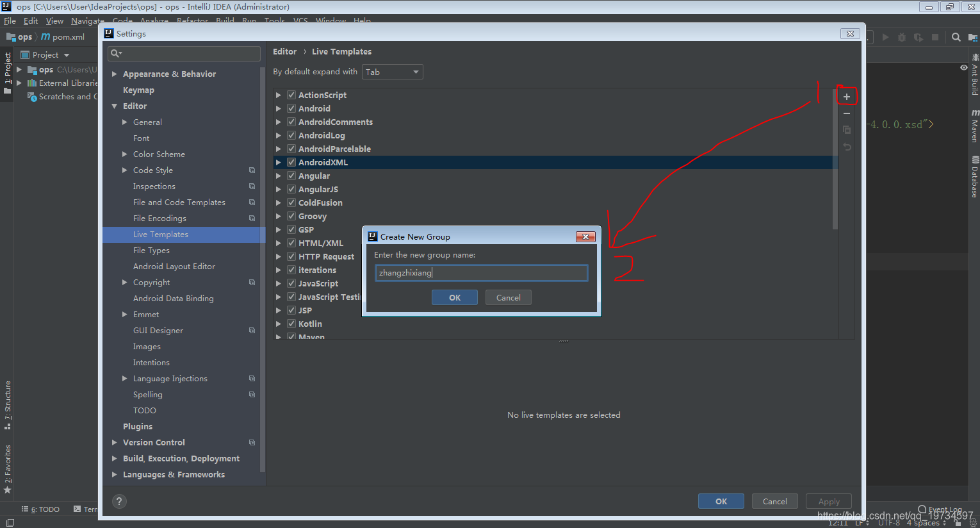
Task: Toggle the AndroidComments checkbox
Action: pyautogui.click(x=291, y=122)
